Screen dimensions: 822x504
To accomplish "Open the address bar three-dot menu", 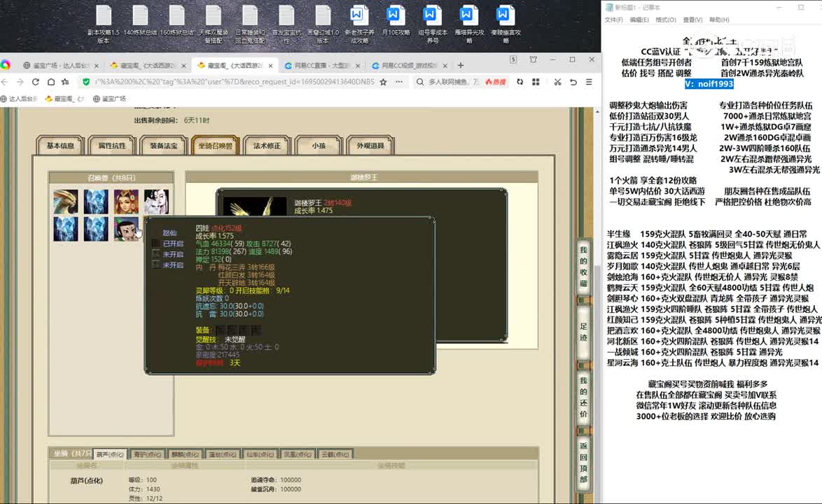I will pos(399,82).
